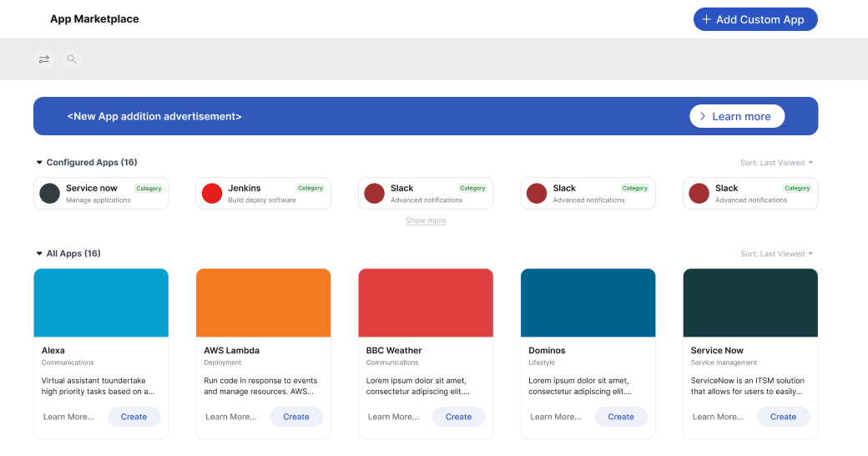Click Add Custom App button
This screenshot has height=456, width=868.
(755, 19)
